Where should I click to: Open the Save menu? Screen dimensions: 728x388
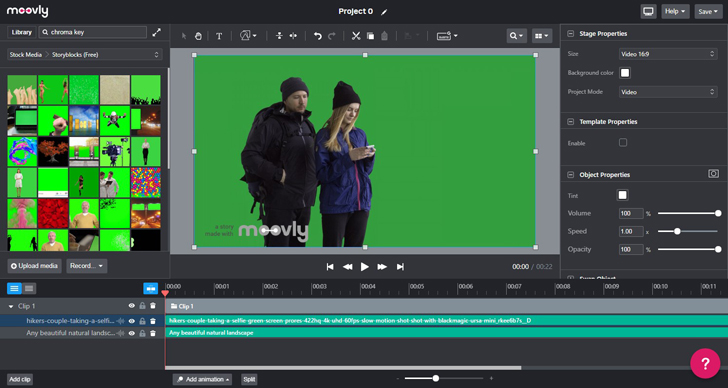pyautogui.click(x=708, y=12)
